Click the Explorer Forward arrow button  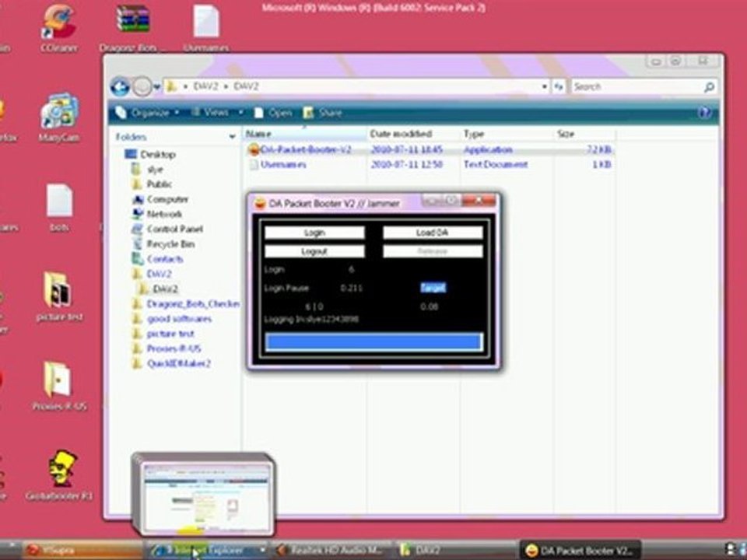click(x=142, y=86)
